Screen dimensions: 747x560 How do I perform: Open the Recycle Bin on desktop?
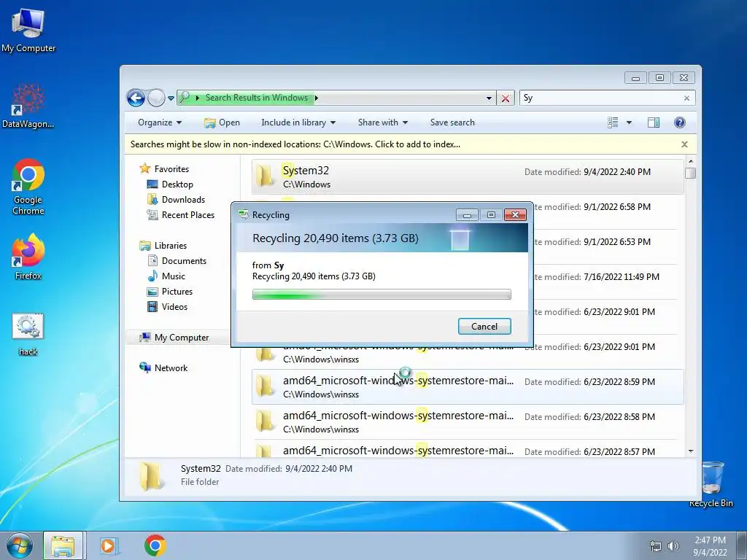[711, 484]
